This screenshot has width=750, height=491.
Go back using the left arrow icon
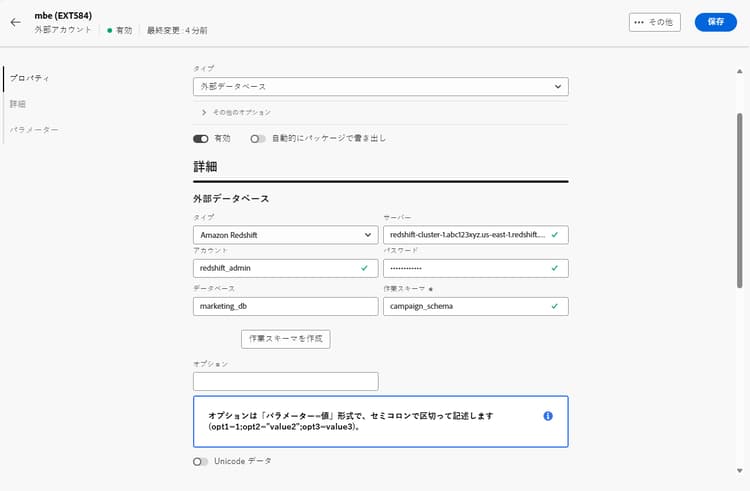(16, 22)
